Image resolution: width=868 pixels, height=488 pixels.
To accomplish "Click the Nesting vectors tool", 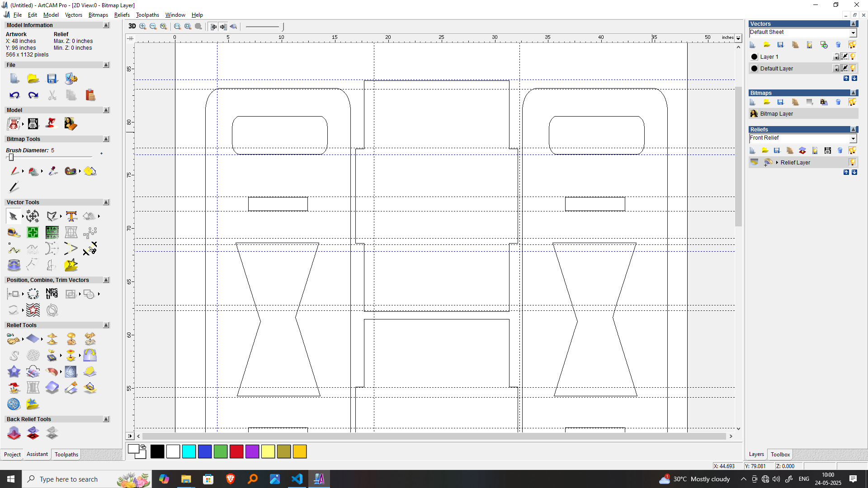I will (x=52, y=294).
